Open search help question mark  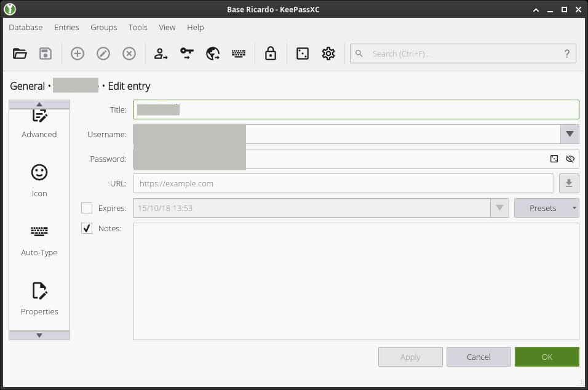[567, 54]
